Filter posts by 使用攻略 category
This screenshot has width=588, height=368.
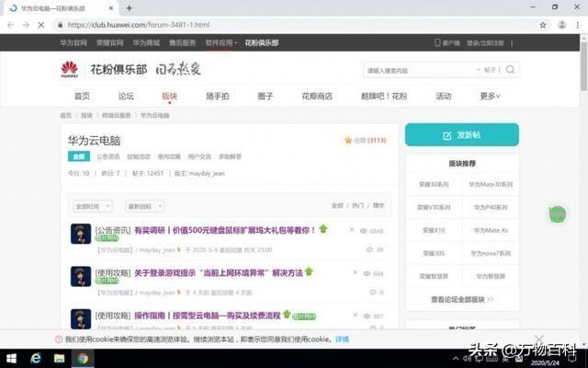tap(169, 156)
